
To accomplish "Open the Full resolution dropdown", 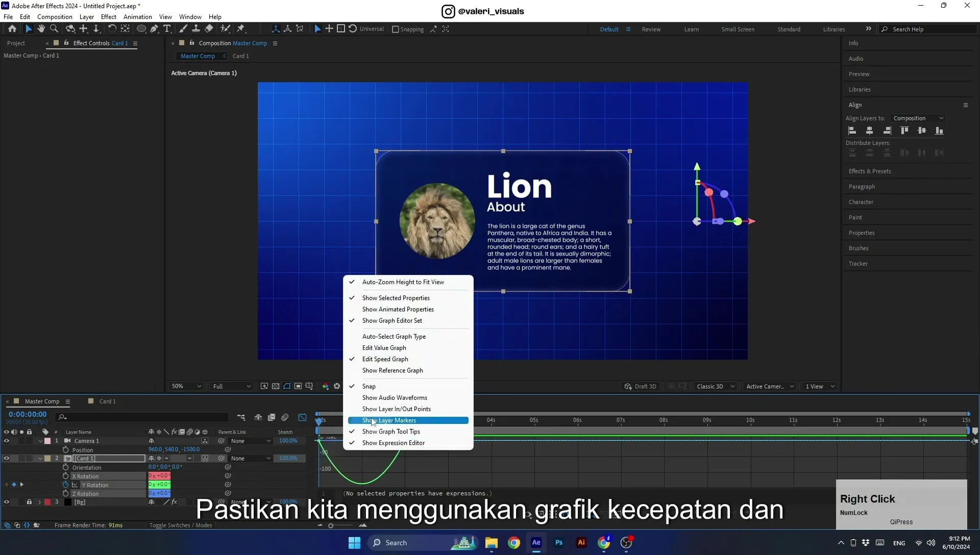I will tap(232, 387).
